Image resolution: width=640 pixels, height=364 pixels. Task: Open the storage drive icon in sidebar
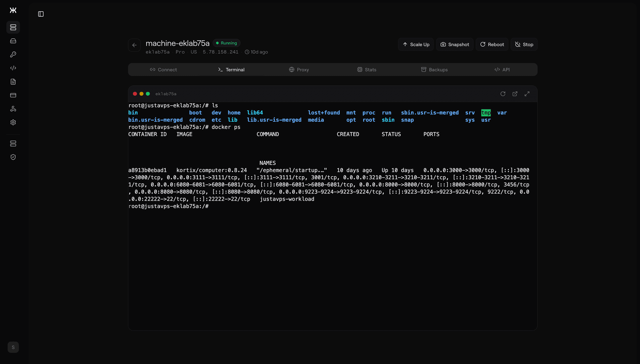13,41
